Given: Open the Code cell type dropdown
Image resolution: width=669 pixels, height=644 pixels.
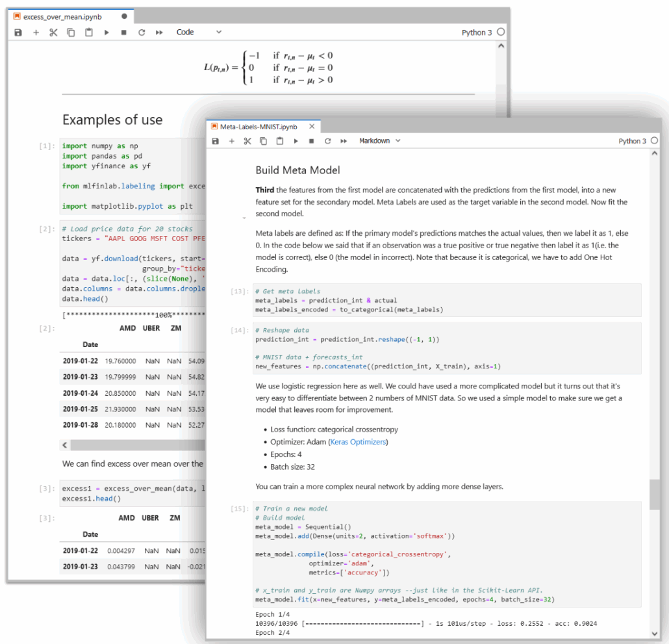Looking at the screenshot, I should click(x=198, y=32).
